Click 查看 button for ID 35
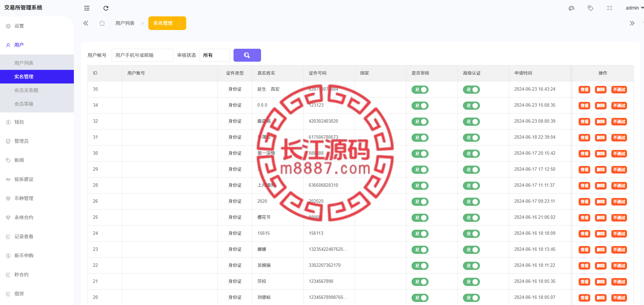The height and width of the screenshot is (305, 644). pos(584,90)
